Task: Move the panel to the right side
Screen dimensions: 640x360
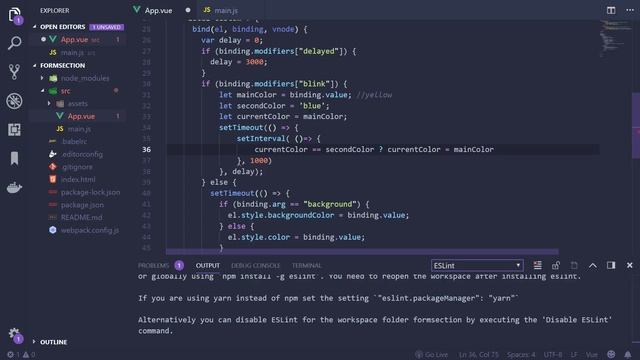Action: click(x=611, y=265)
